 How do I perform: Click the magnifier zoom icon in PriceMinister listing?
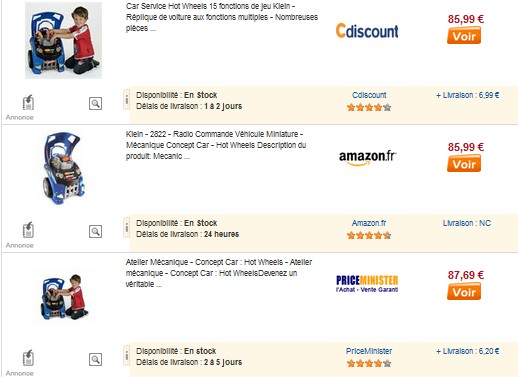tap(95, 359)
